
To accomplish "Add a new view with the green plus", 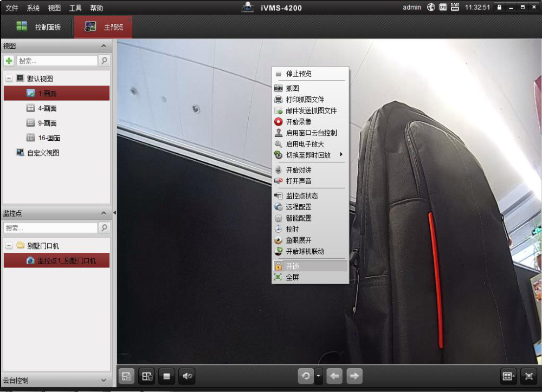I will [9, 61].
